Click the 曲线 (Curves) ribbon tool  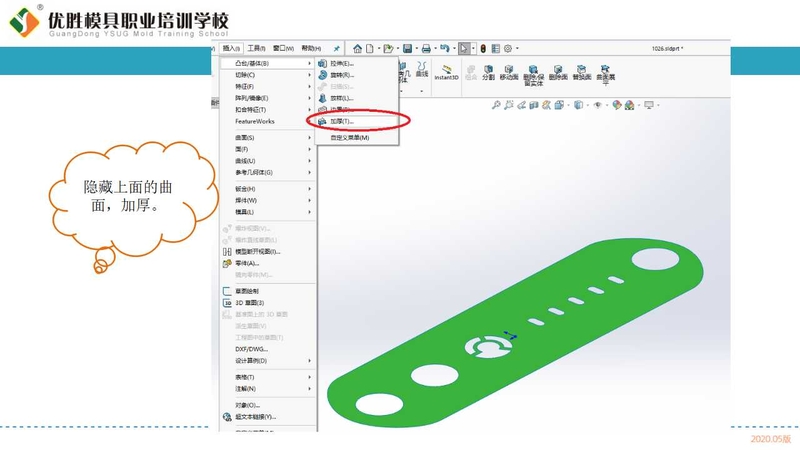click(421, 70)
